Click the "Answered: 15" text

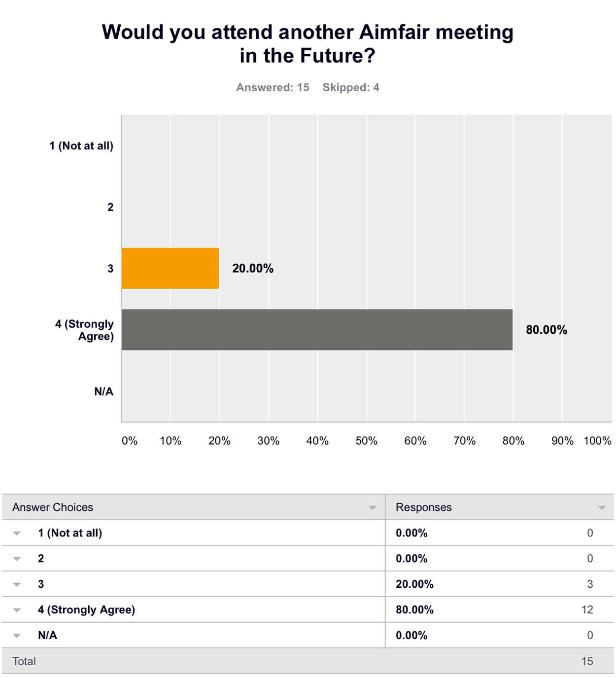273,87
